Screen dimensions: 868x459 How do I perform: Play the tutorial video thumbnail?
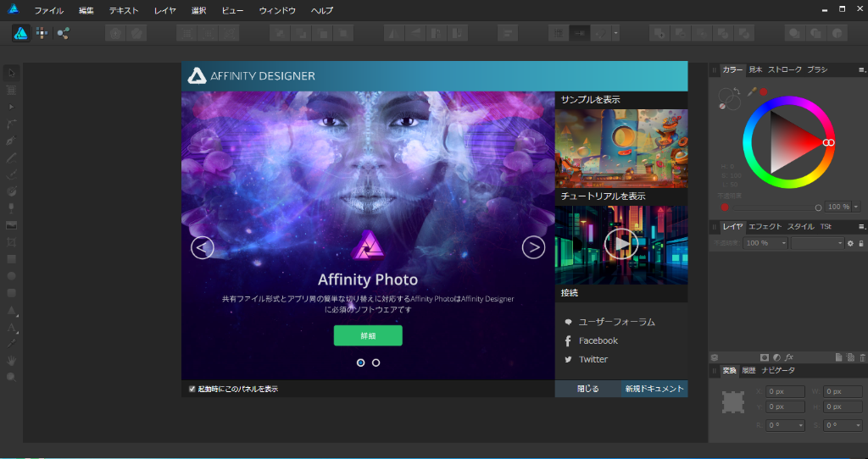pyautogui.click(x=621, y=244)
